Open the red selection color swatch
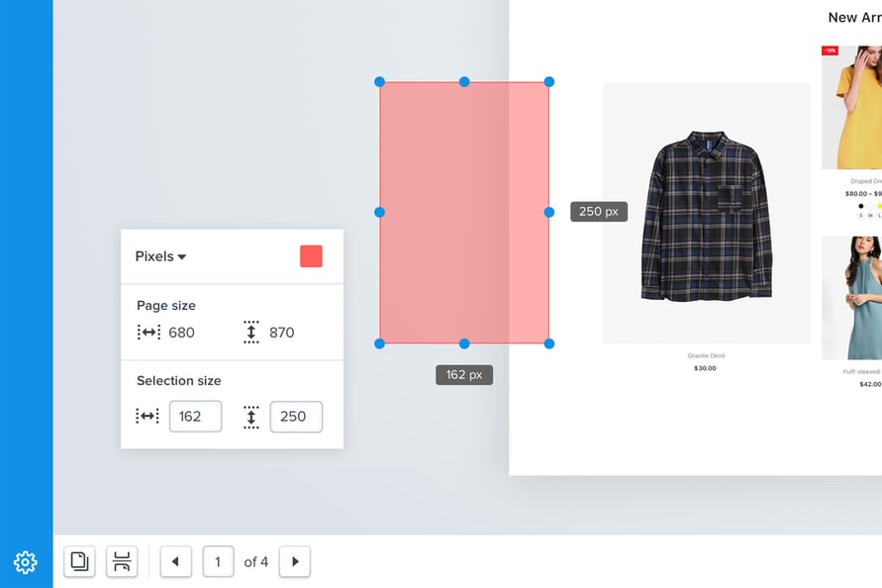The image size is (882, 588). [311, 256]
